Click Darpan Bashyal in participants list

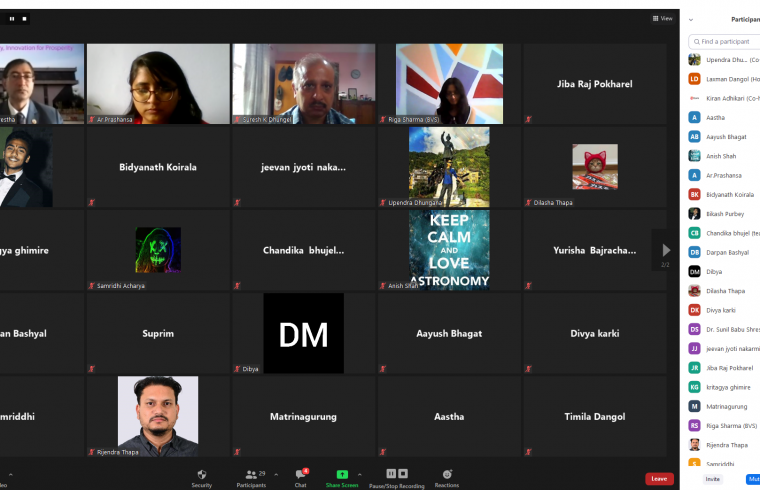(724, 253)
